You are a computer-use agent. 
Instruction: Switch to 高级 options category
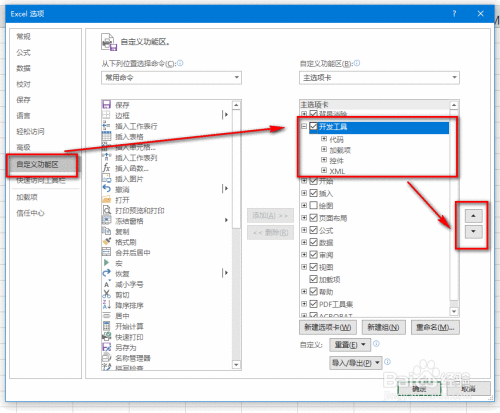pos(24,147)
